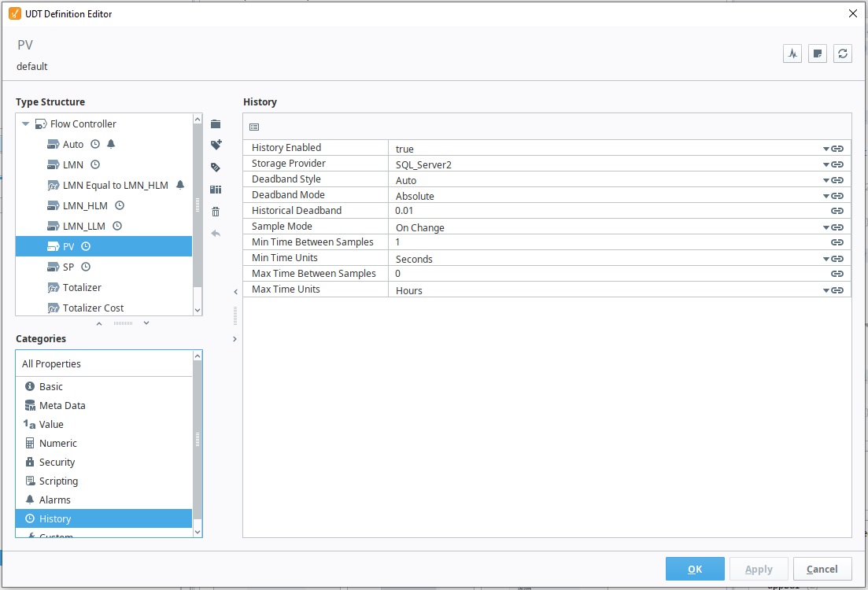Toggle binding link for Min Time Between Samples
Screen dimensions: 868x590
coord(837,242)
